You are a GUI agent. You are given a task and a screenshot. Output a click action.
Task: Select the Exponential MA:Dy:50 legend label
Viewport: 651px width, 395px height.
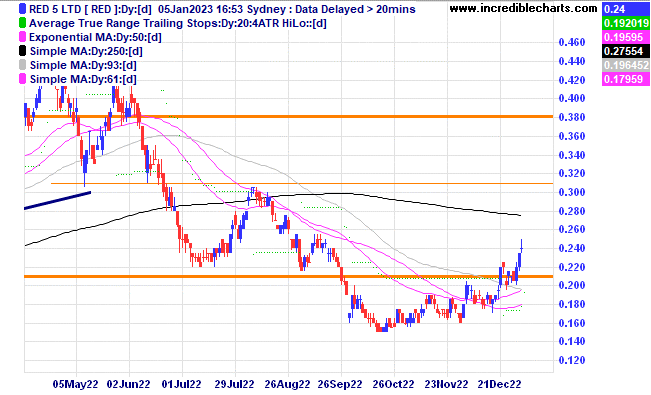coord(95,37)
